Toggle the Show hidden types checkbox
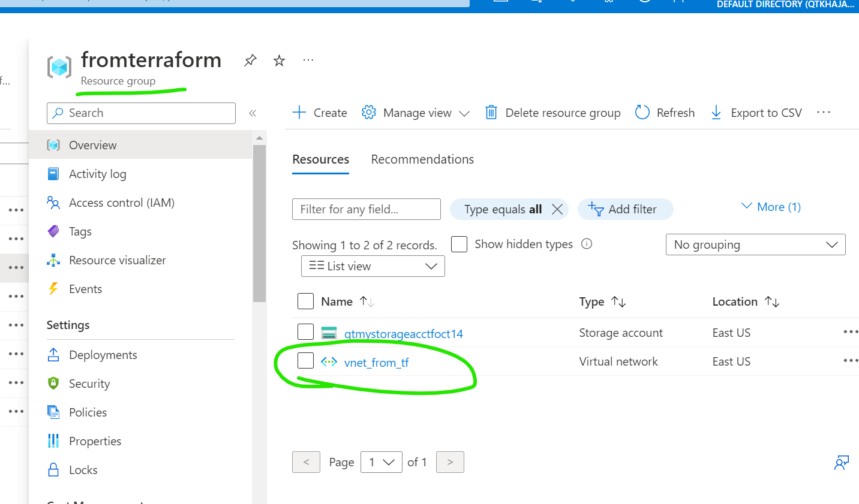Viewport: 859px width, 504px height. (x=459, y=244)
